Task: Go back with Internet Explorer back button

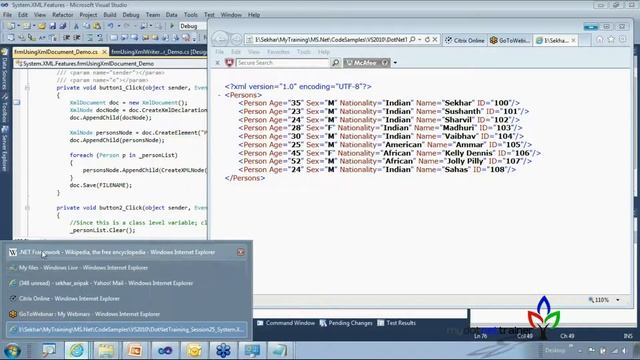Action: coord(220,39)
